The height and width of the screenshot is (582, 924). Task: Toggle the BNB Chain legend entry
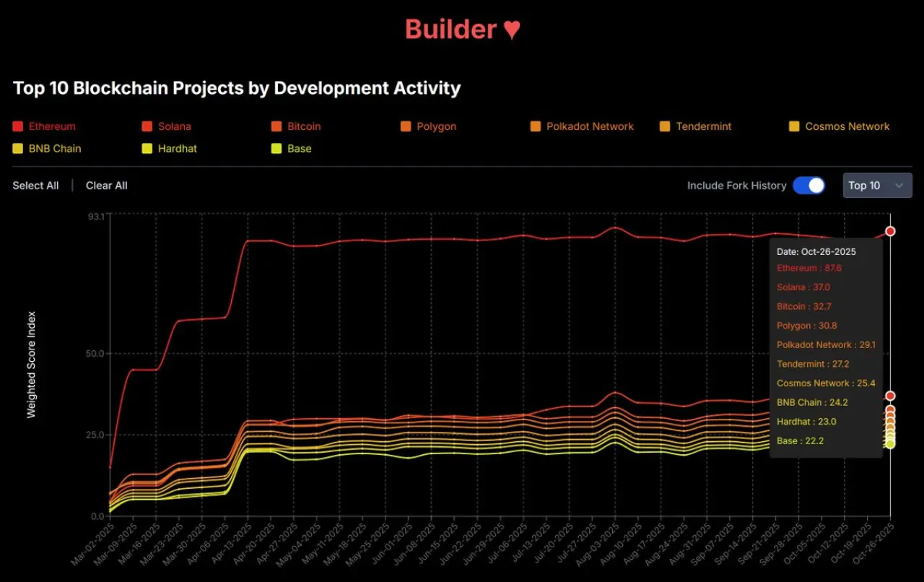pos(47,149)
